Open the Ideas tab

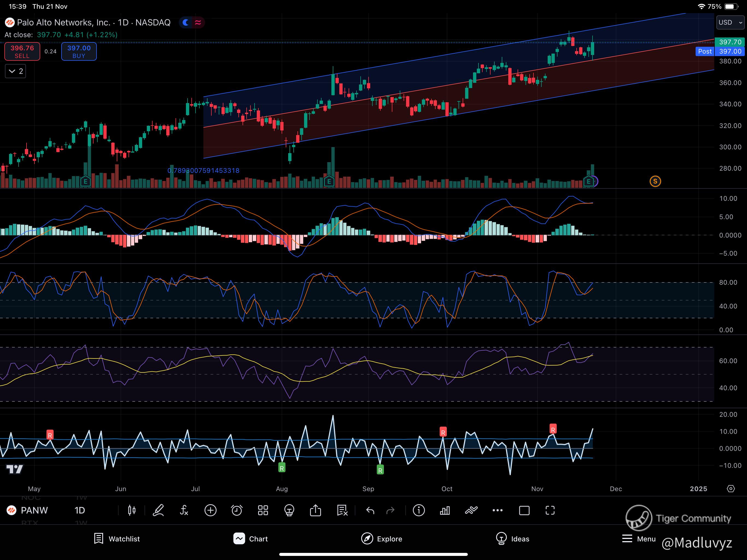tap(512, 539)
